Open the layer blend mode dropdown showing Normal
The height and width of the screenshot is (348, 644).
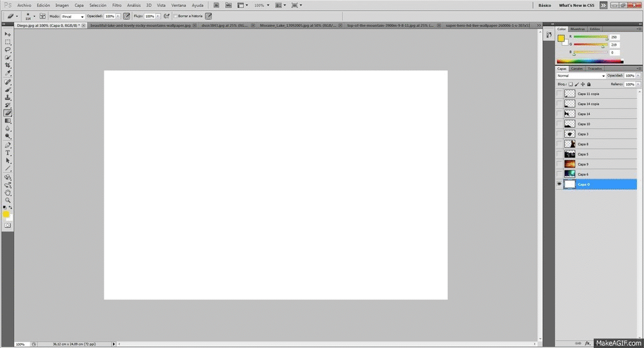click(580, 76)
